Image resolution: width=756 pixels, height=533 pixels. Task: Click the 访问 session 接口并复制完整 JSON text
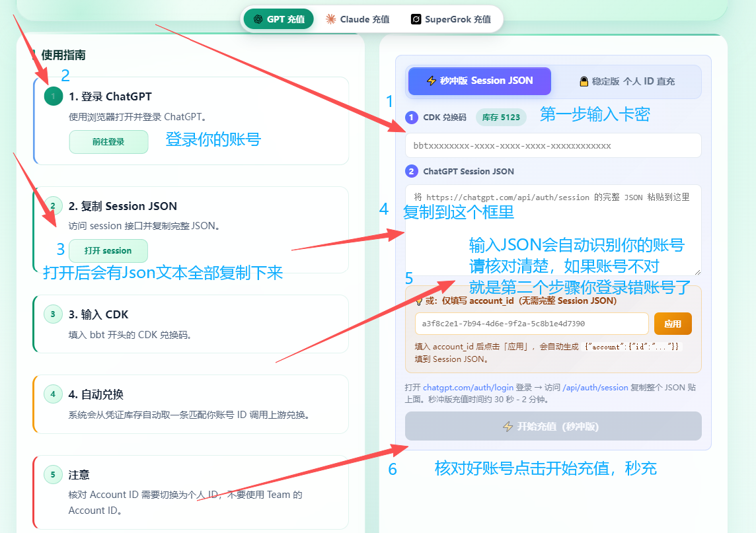pos(144,226)
